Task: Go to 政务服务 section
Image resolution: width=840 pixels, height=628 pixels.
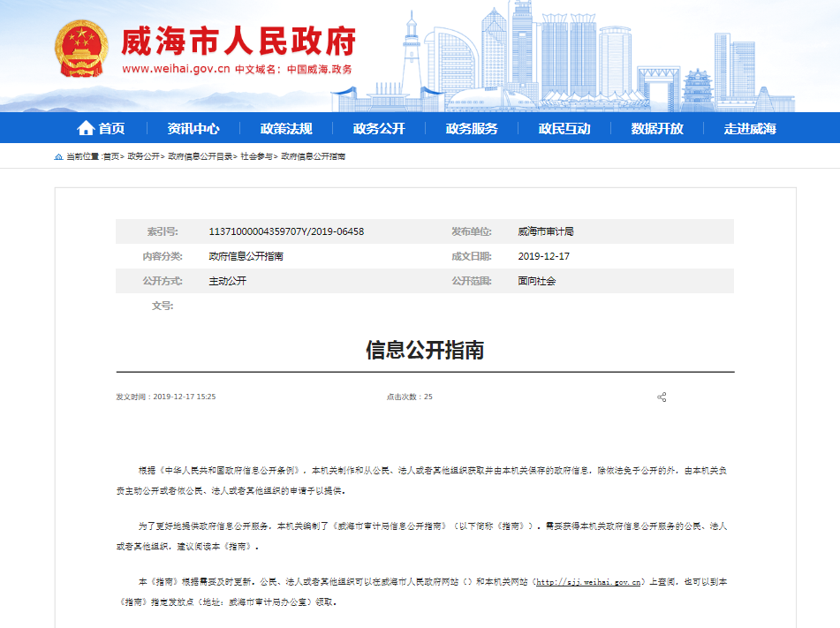Action: pyautogui.click(x=472, y=128)
